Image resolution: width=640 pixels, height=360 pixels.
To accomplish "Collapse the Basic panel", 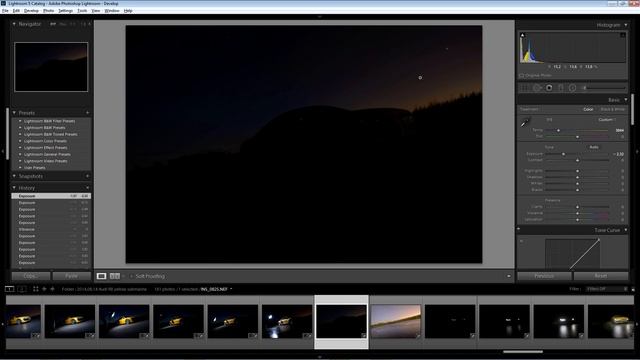I will pos(626,100).
